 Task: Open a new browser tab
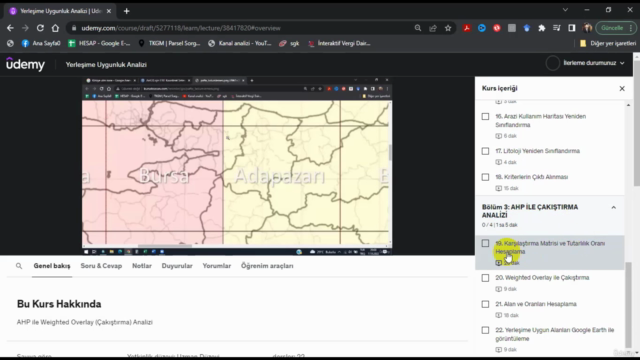pos(127,11)
